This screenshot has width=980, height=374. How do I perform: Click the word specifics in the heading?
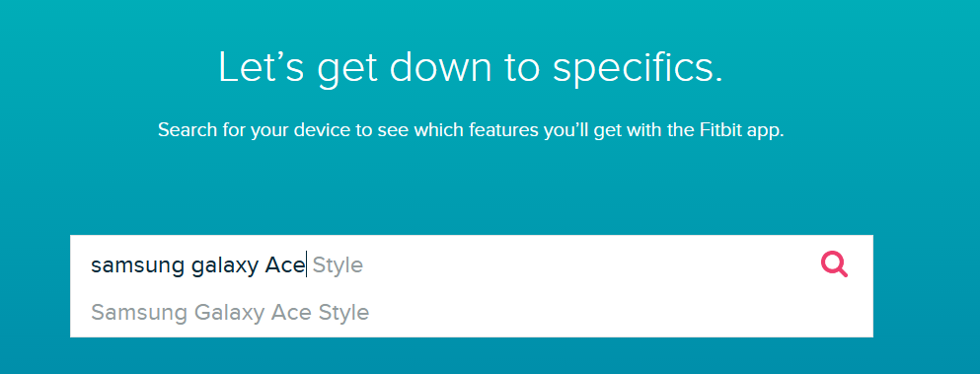click(639, 67)
